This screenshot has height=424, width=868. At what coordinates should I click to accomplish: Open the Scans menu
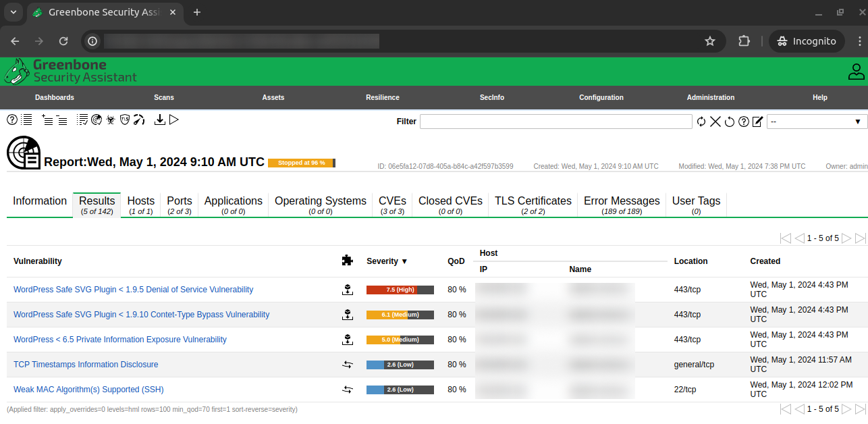point(164,97)
